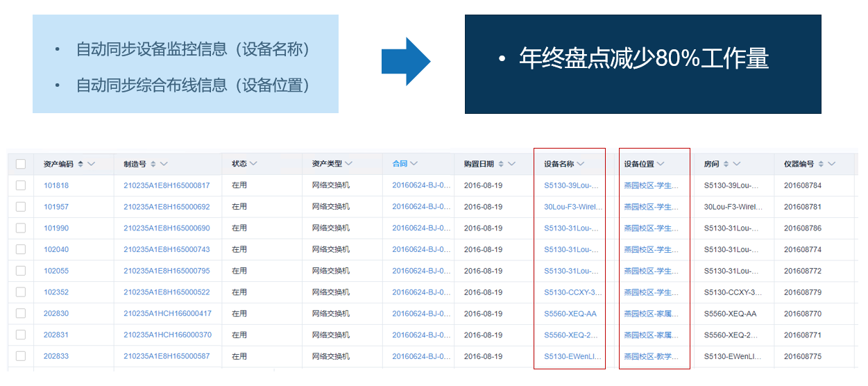Open asset code link 102040
The image size is (868, 386).
(56, 249)
